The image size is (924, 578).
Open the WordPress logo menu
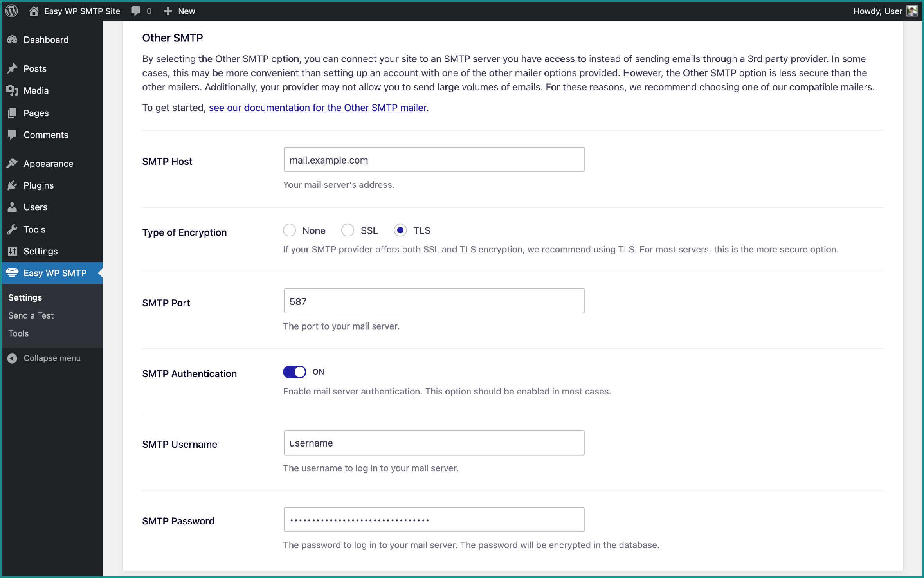(x=11, y=11)
